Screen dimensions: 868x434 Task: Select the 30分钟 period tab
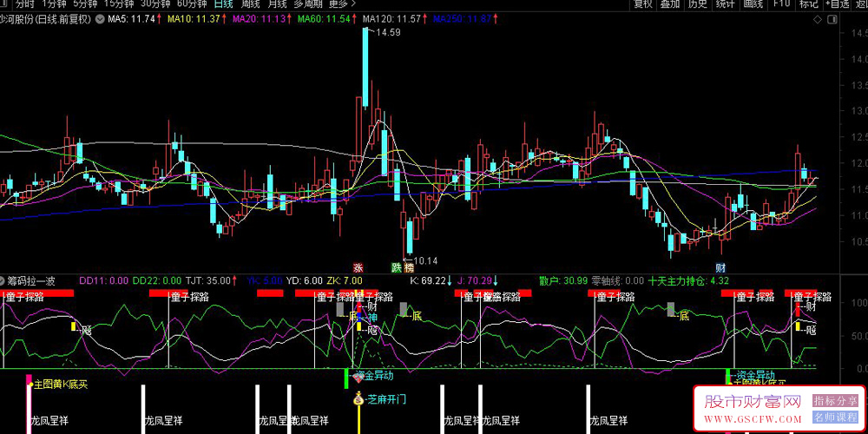pyautogui.click(x=155, y=3)
